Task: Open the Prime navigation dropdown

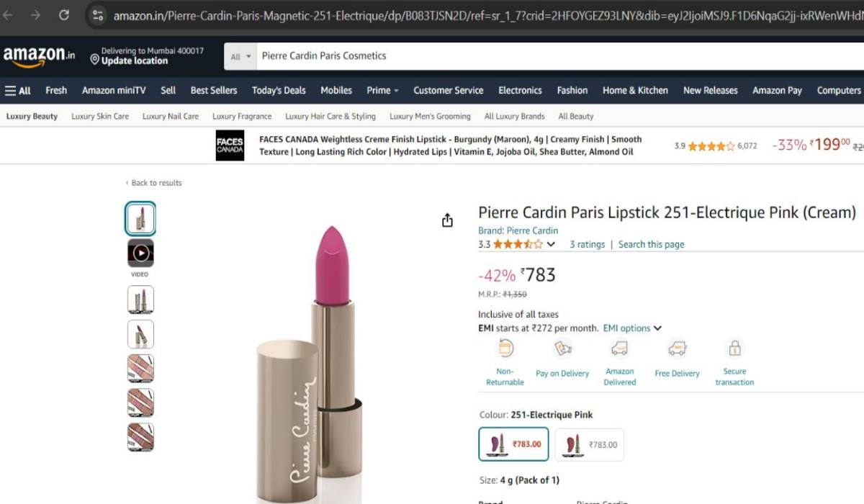Action: pos(382,91)
